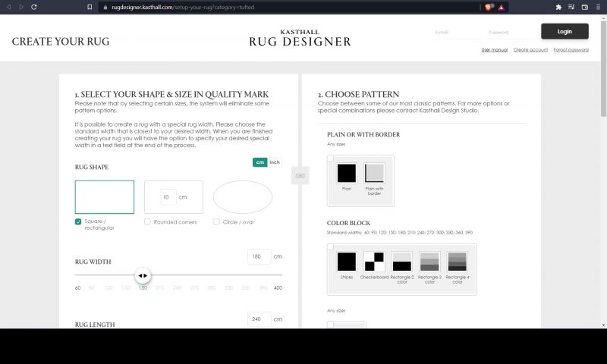Uncheck the Square / rectangular checkbox

pos(78,222)
